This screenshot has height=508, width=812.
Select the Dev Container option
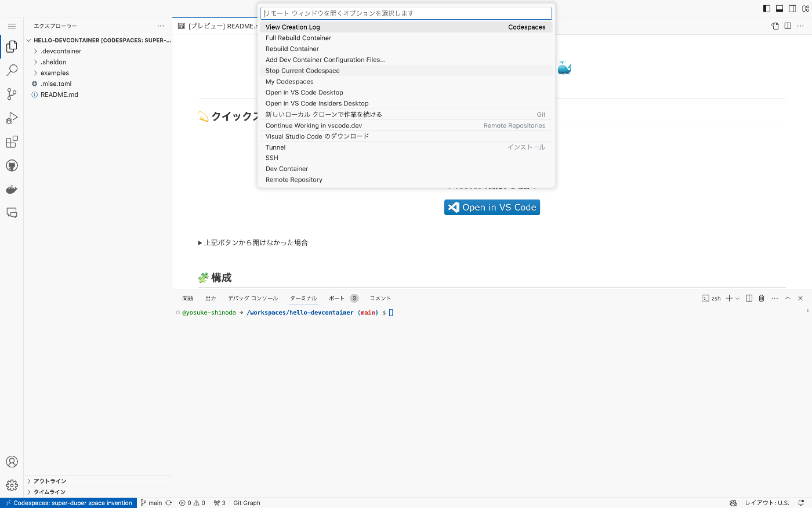(406, 169)
